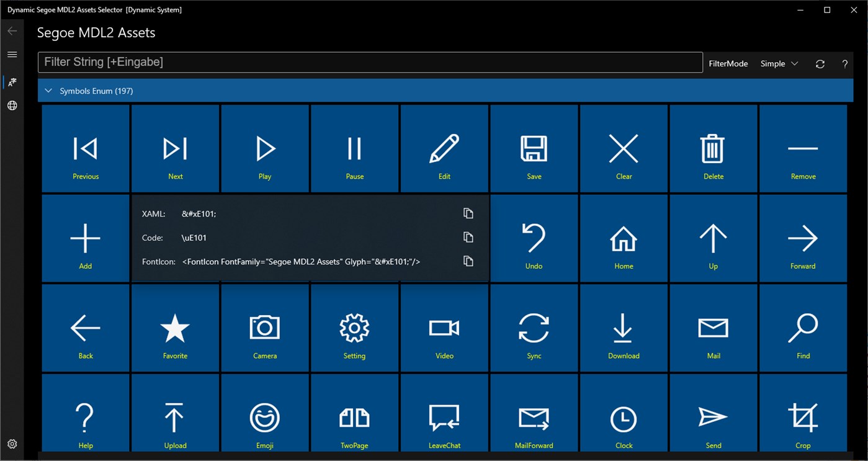Open the FilterMode Simple dropdown

[x=779, y=63]
